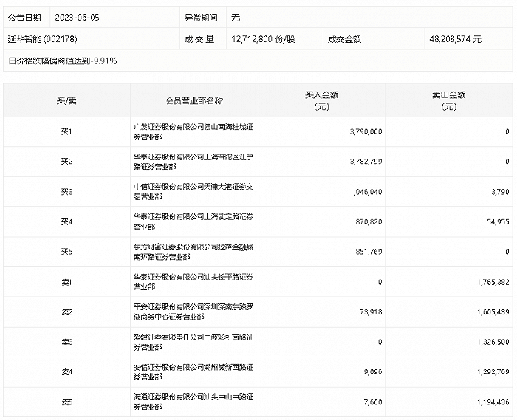Viewport: 517px width, 420px height.
Task: Select the 卖5 row label
Action: coord(66,402)
